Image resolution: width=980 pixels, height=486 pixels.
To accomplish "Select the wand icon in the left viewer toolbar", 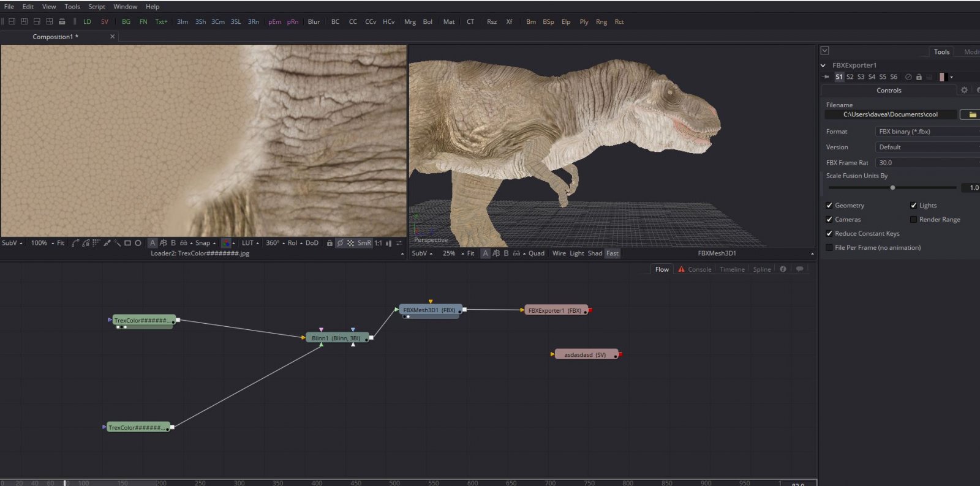I will [x=117, y=243].
